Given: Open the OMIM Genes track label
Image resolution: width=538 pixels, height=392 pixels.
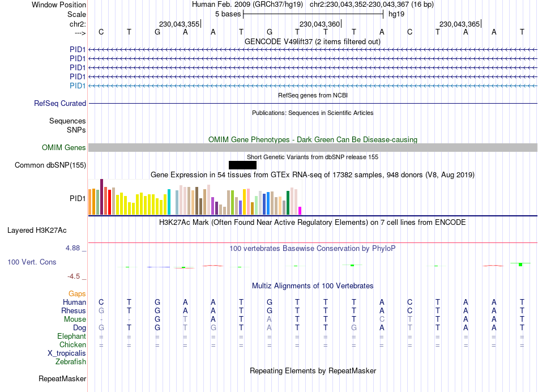Looking at the screenshot, I should tap(64, 148).
